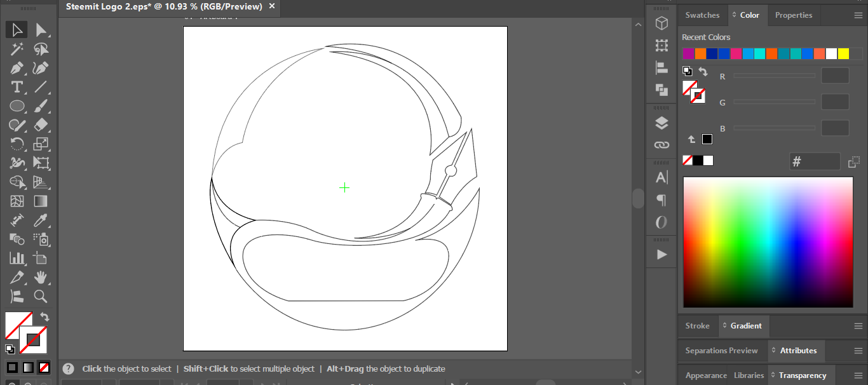The width and height of the screenshot is (868, 385).
Task: Set paint mode to Gradient in toolbar
Action: click(x=28, y=367)
